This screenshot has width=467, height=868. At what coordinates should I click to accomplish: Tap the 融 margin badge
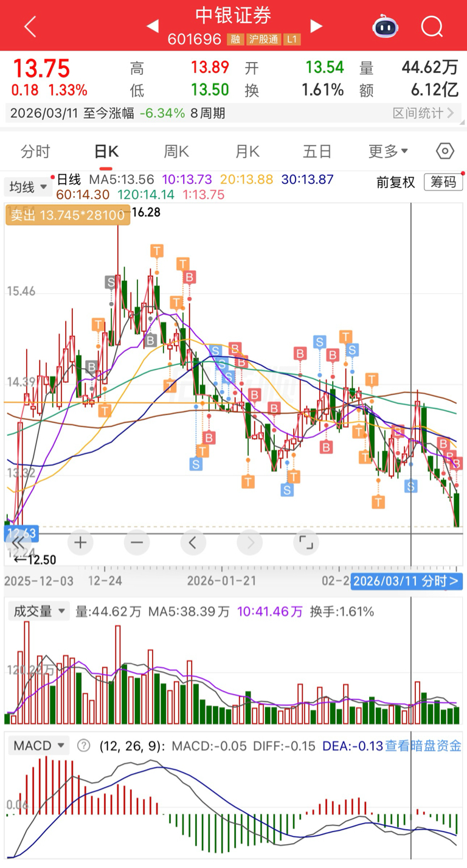point(235,40)
